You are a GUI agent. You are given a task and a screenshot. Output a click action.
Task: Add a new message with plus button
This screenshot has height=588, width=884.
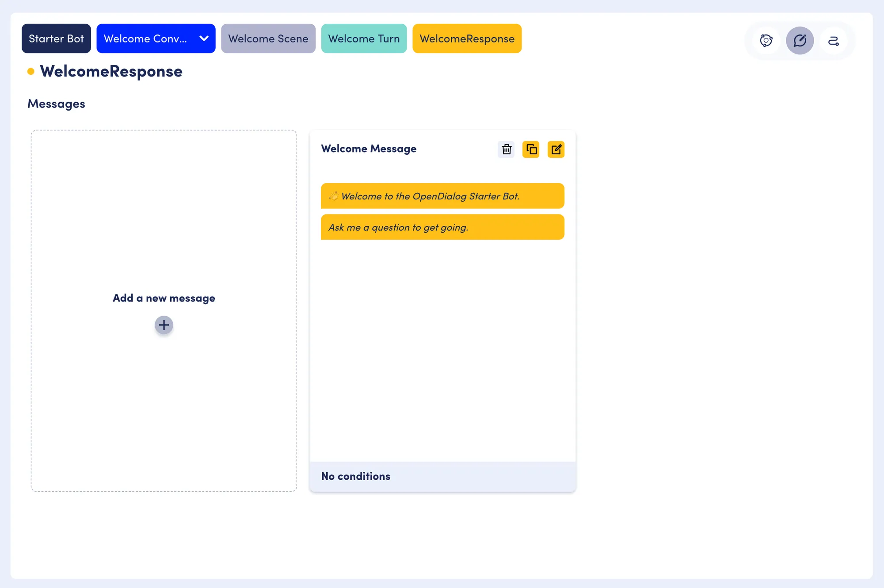pos(164,325)
